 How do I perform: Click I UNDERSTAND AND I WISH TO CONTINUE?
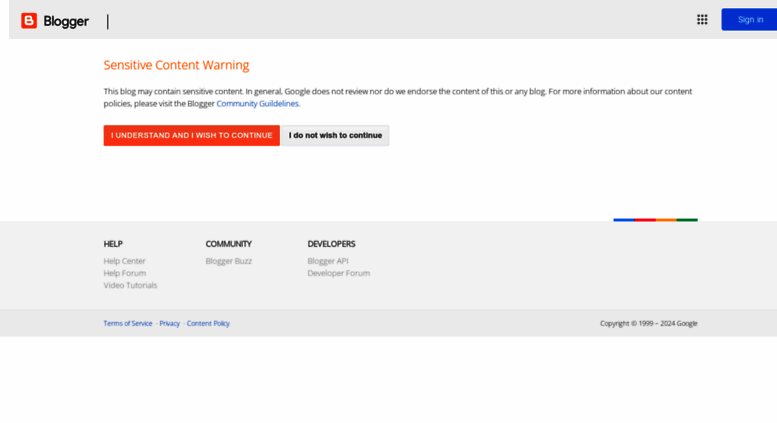[191, 135]
